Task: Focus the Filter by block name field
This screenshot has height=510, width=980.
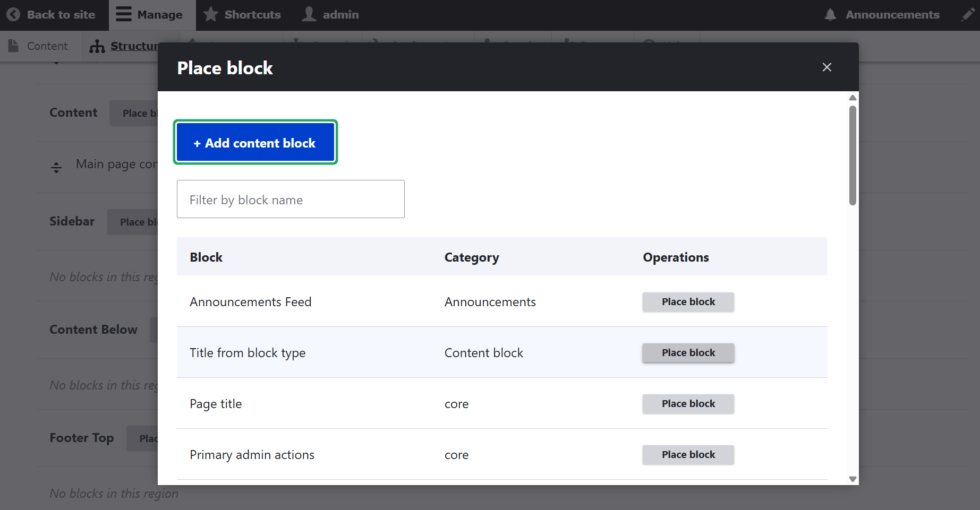Action: click(291, 200)
